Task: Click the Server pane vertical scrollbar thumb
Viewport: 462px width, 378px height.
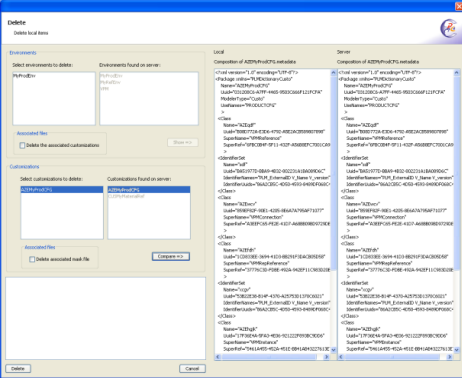Action: (x=457, y=172)
